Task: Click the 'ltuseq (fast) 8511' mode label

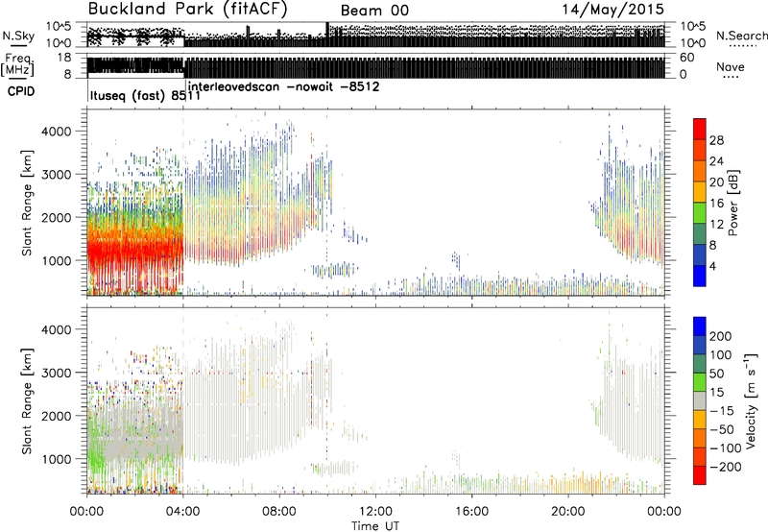Action: click(145, 95)
